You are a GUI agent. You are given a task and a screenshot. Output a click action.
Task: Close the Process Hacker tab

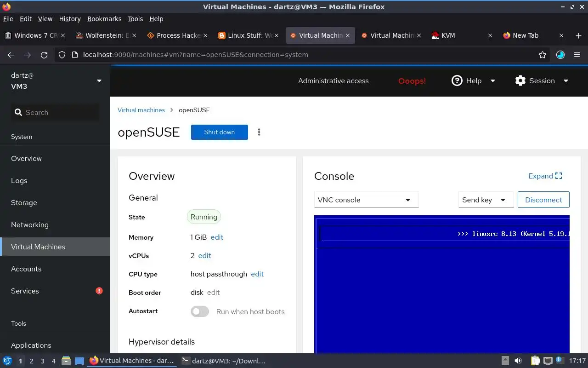(x=205, y=35)
